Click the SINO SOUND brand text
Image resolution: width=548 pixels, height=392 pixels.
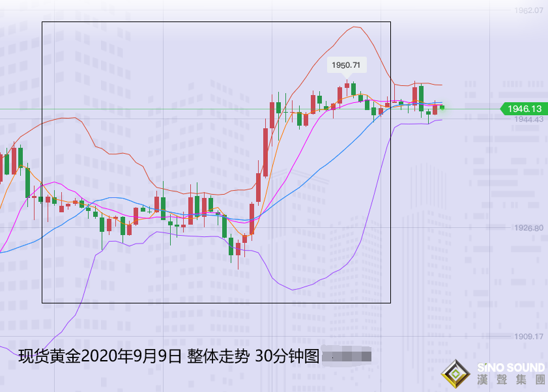pos(510,369)
